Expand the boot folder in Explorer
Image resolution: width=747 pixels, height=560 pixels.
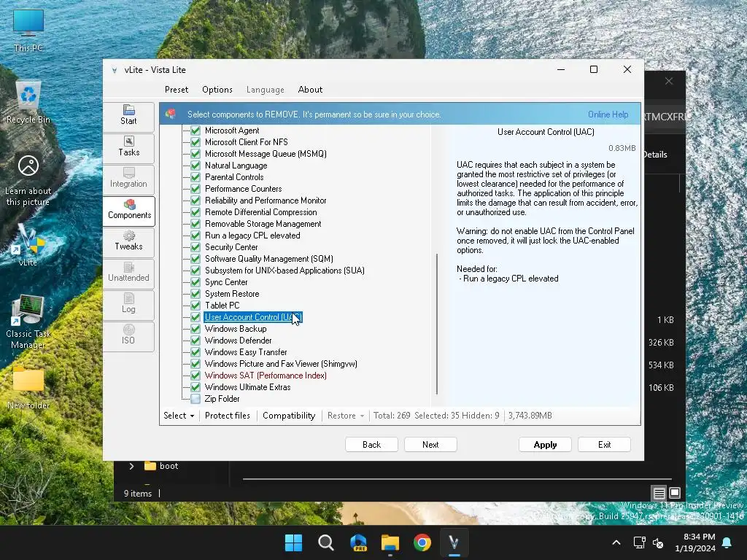click(131, 466)
